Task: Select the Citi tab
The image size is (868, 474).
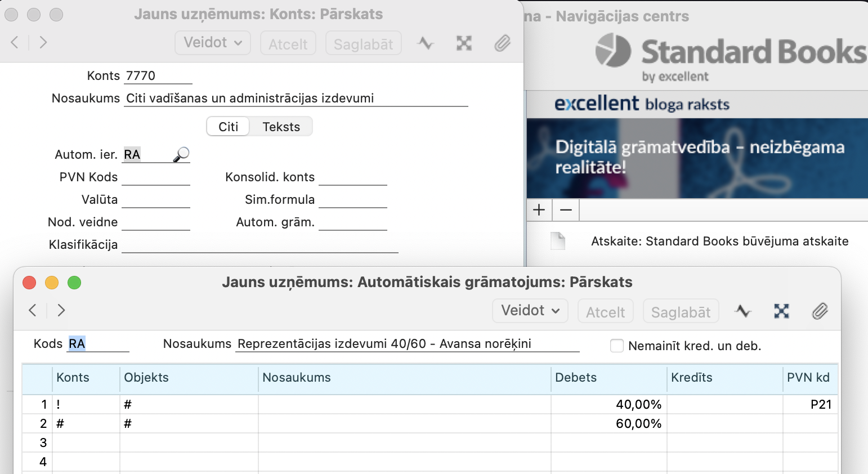Action: click(x=228, y=127)
